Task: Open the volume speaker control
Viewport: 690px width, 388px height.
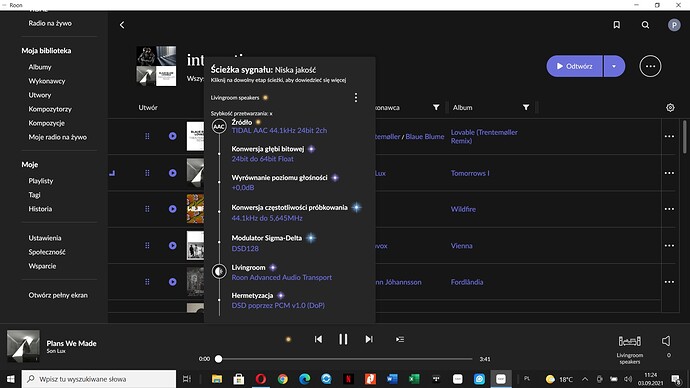Action: pyautogui.click(x=666, y=341)
